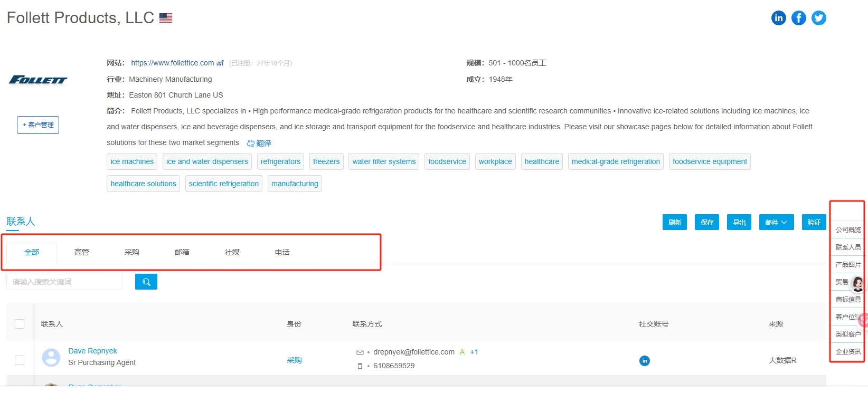Open the 邮件 dropdown button

click(x=776, y=222)
